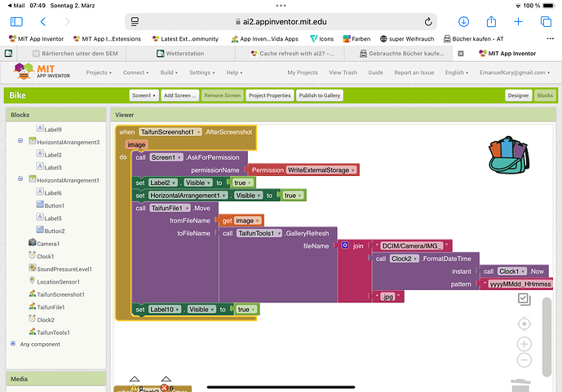This screenshot has width=562, height=392.
Task: Open the trash can in workspace
Action: pyautogui.click(x=520, y=385)
